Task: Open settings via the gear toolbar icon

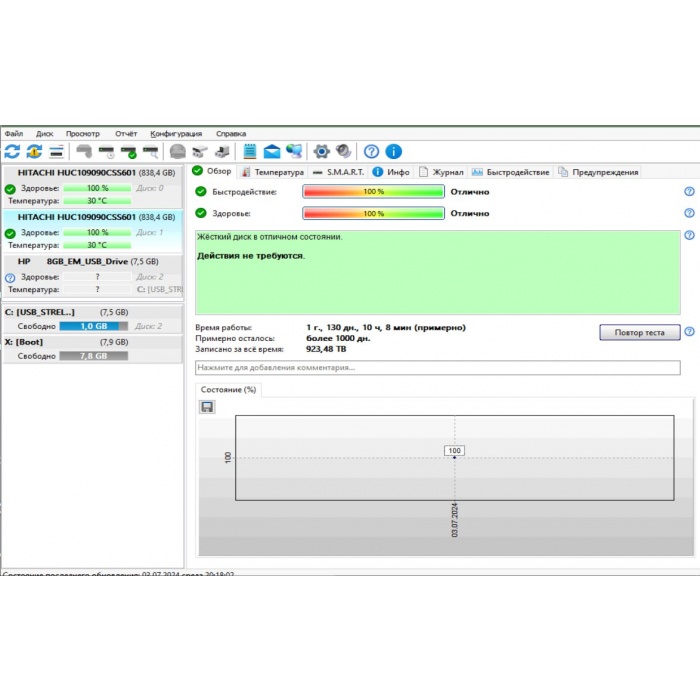Action: coord(321,152)
